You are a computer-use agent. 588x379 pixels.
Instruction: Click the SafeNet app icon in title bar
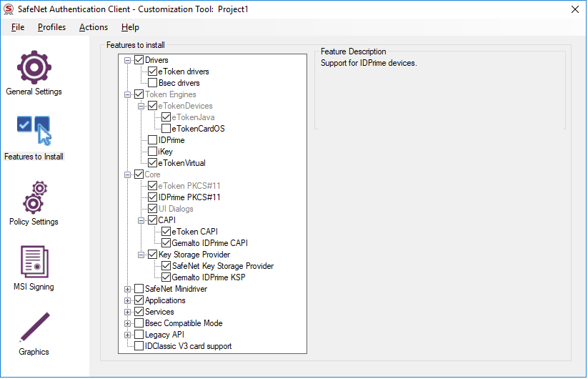coord(9,9)
